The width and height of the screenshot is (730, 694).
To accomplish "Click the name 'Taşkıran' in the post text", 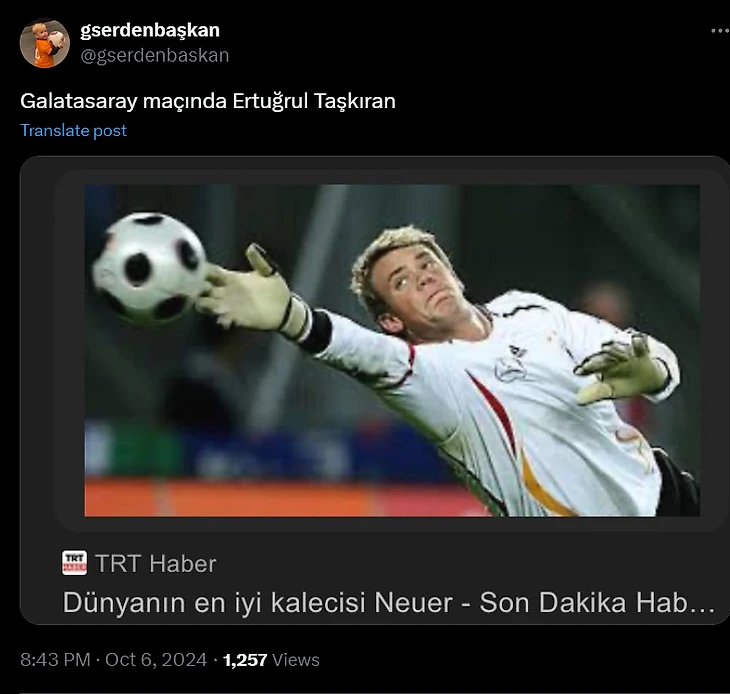I will click(354, 101).
